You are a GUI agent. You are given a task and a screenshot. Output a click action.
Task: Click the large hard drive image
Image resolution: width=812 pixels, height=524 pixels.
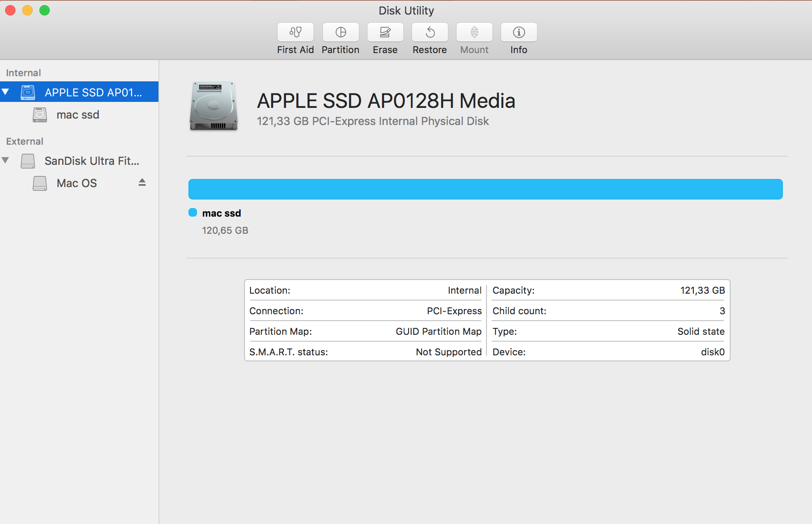(x=213, y=106)
